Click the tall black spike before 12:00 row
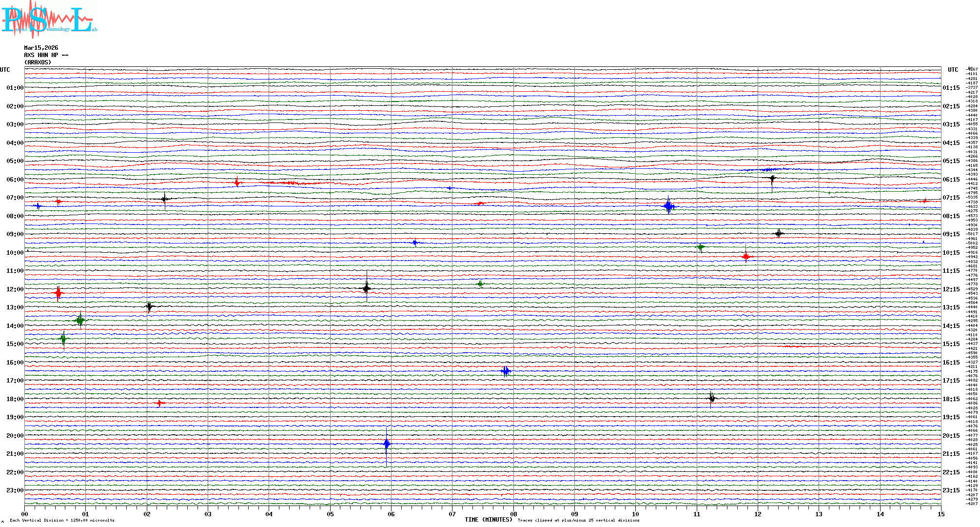This screenshot has height=527, width=980. [x=367, y=288]
